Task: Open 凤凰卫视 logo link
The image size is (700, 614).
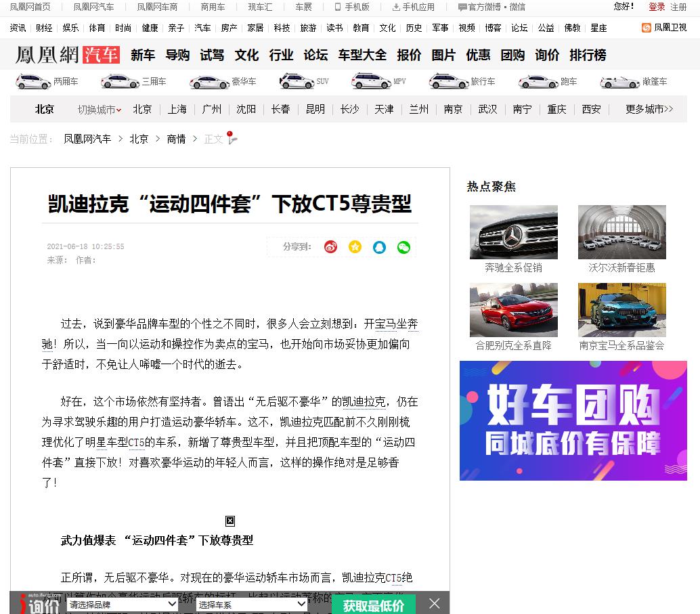Action: click(x=664, y=28)
